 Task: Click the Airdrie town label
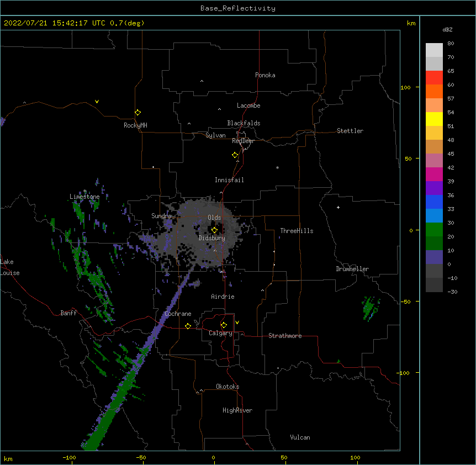tap(223, 297)
